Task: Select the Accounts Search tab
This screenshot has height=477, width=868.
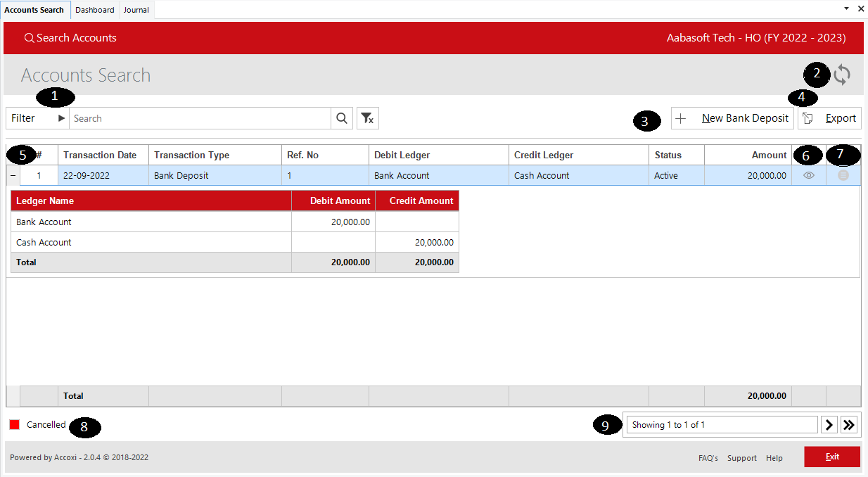Action: [x=34, y=10]
